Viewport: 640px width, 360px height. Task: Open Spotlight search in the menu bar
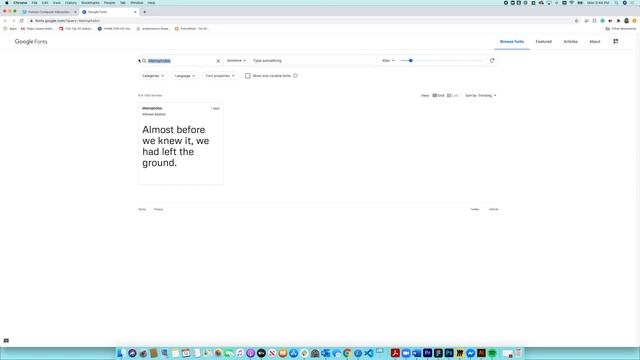click(616, 3)
